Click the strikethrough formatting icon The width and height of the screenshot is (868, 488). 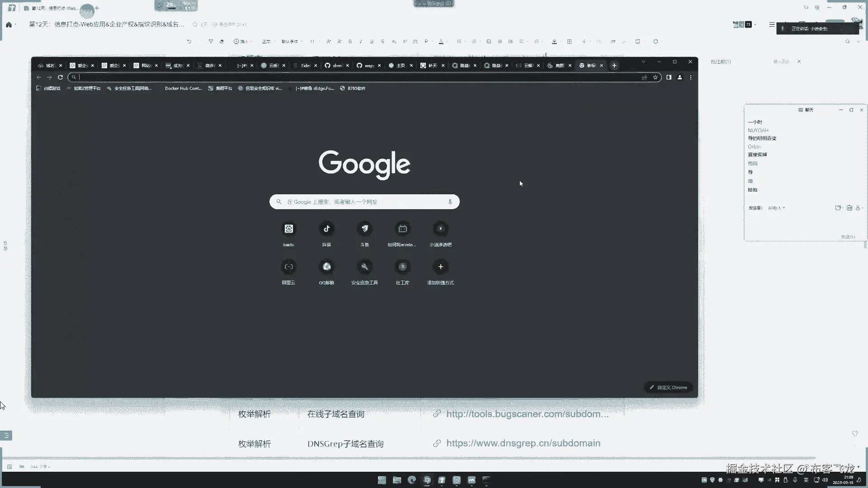point(382,42)
